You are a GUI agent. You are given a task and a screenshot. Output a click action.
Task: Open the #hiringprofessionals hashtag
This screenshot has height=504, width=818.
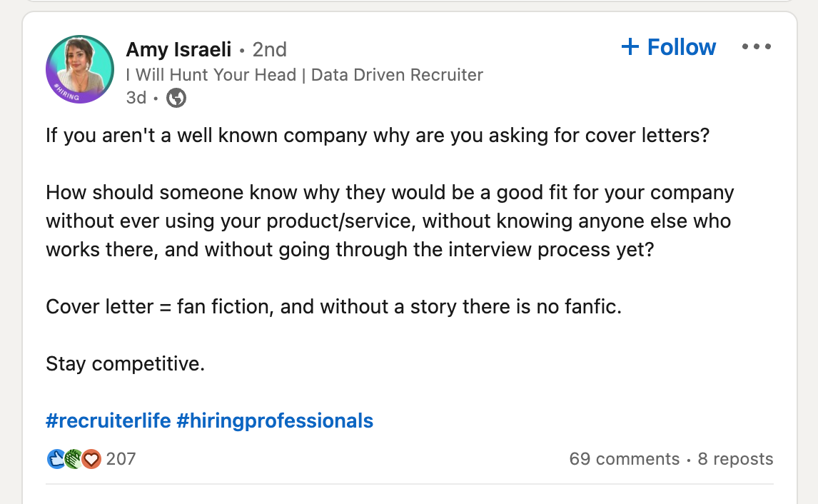(x=275, y=420)
